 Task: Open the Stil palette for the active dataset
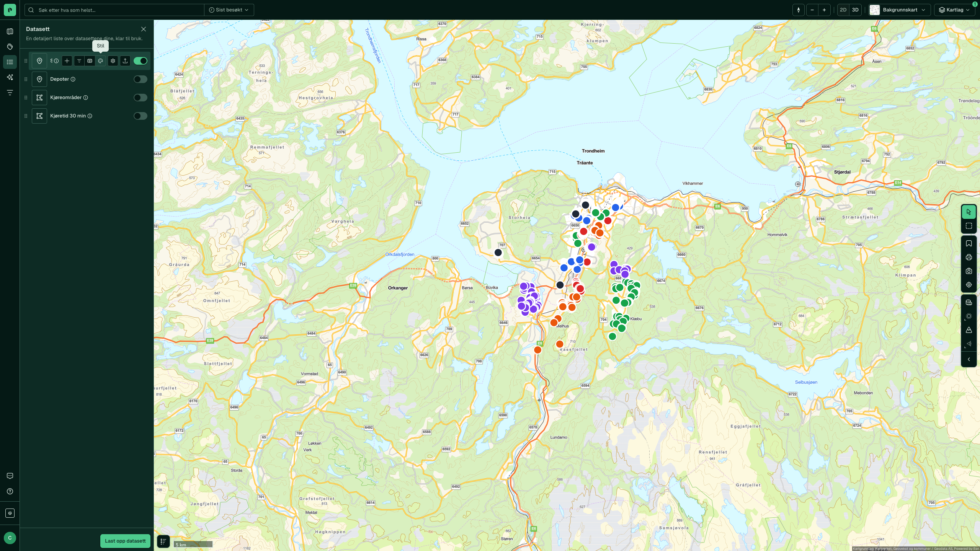100,61
